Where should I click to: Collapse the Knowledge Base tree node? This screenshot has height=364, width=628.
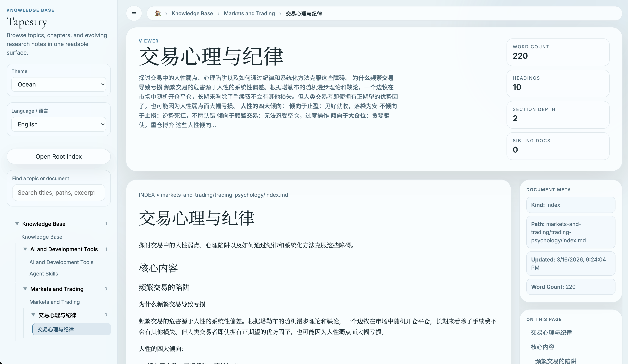(17, 223)
